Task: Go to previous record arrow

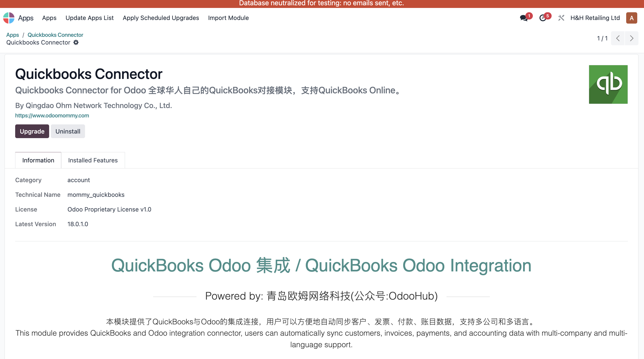Action: pyautogui.click(x=618, y=38)
